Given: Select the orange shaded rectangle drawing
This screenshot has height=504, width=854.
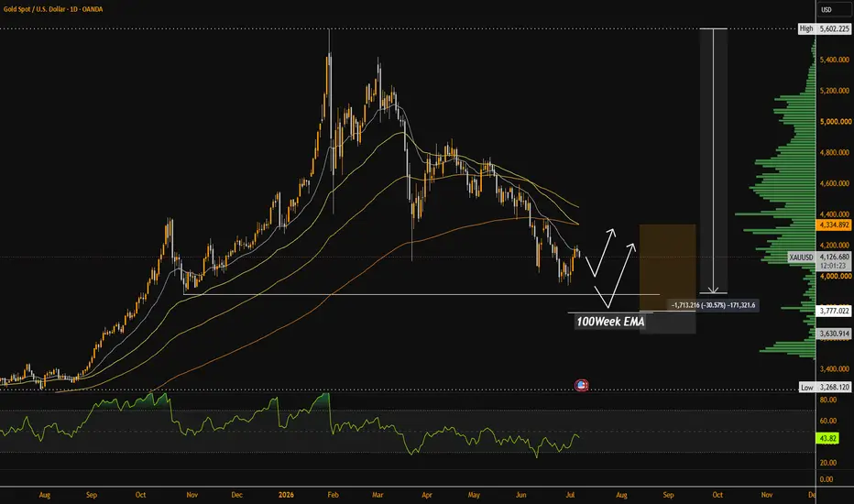Looking at the screenshot, I should coord(667,268).
